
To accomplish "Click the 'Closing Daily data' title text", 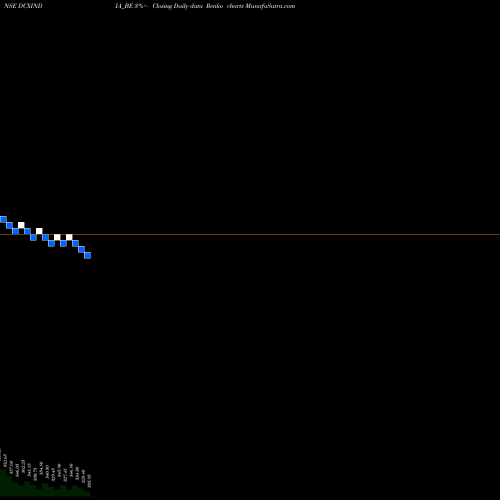I will tap(177, 6).
